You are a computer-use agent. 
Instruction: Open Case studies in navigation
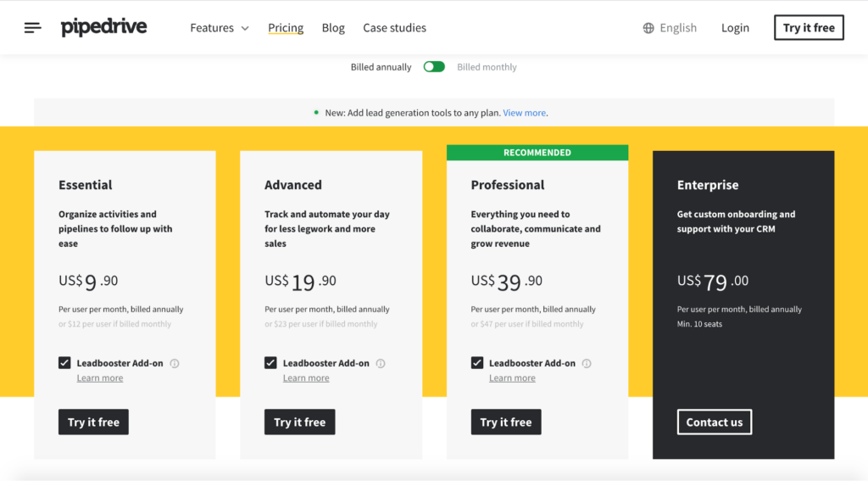coord(395,28)
